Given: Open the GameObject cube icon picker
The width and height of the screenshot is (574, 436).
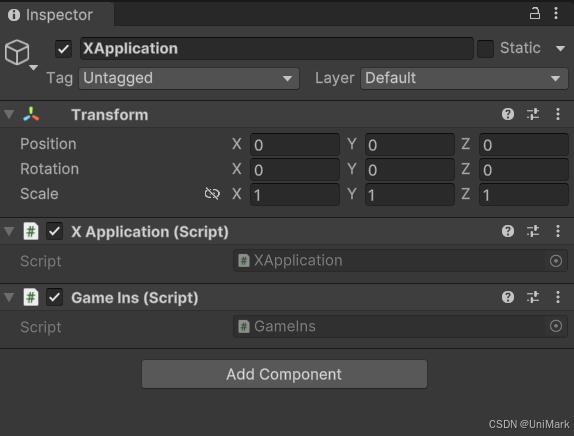Looking at the screenshot, I should (21, 55).
